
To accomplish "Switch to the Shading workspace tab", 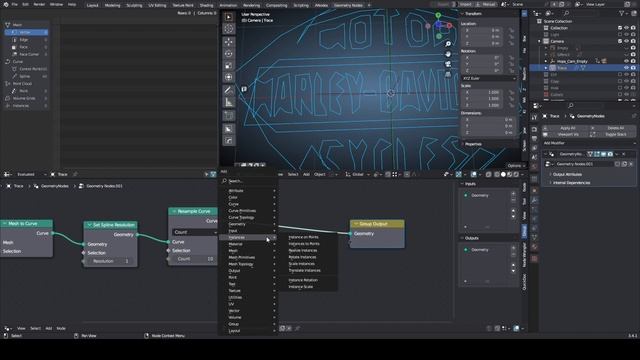I will [x=207, y=5].
